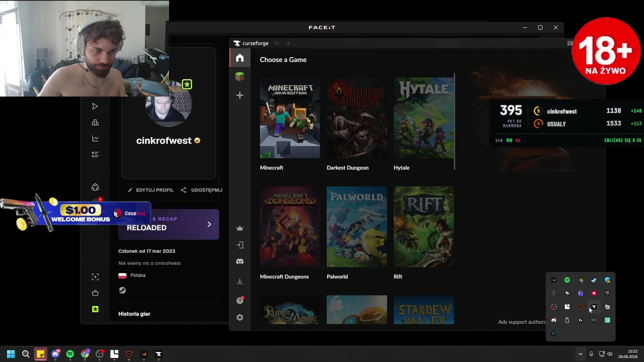Open the CurseForge help icon with red dot
The image size is (644, 362).
(x=240, y=300)
